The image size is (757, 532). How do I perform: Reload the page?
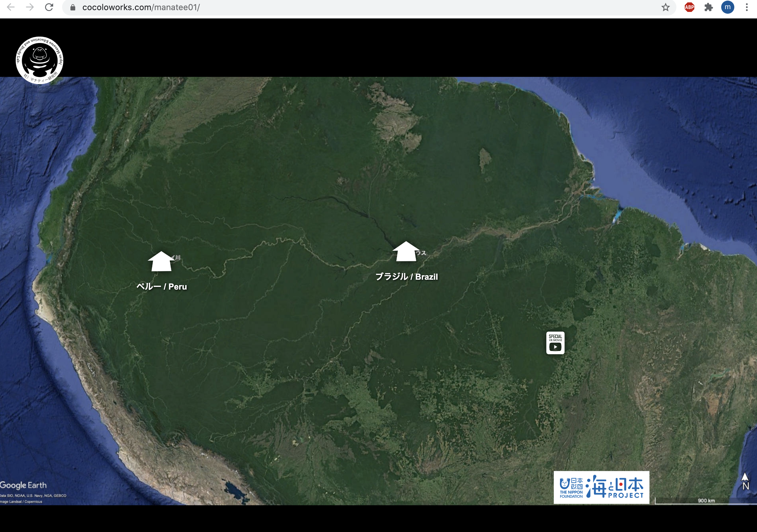(x=49, y=7)
